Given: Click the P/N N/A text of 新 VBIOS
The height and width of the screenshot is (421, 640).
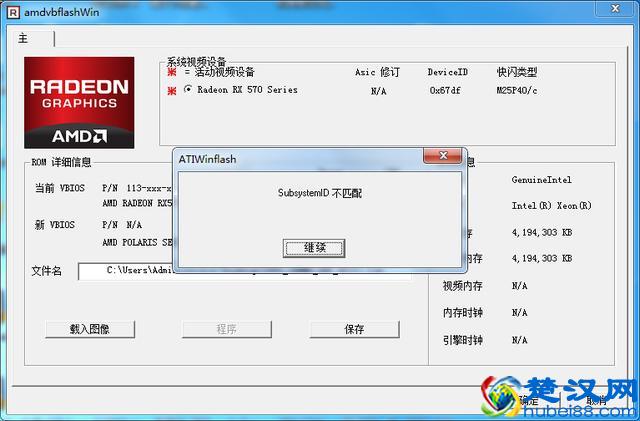Looking at the screenshot, I should coord(122,225).
